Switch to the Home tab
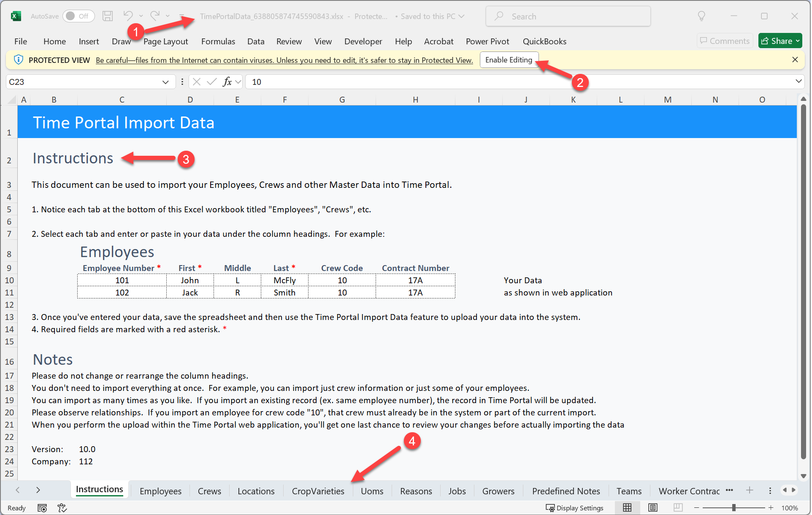This screenshot has width=812, height=515. coord(54,41)
